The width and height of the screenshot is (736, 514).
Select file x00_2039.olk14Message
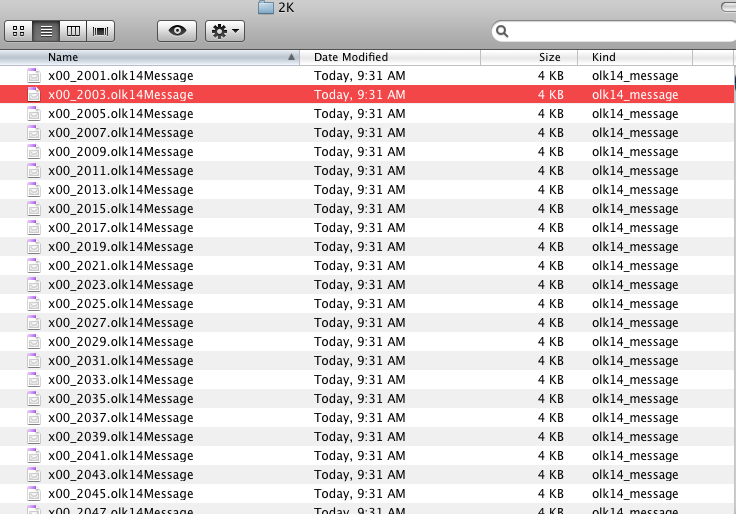tap(366, 437)
